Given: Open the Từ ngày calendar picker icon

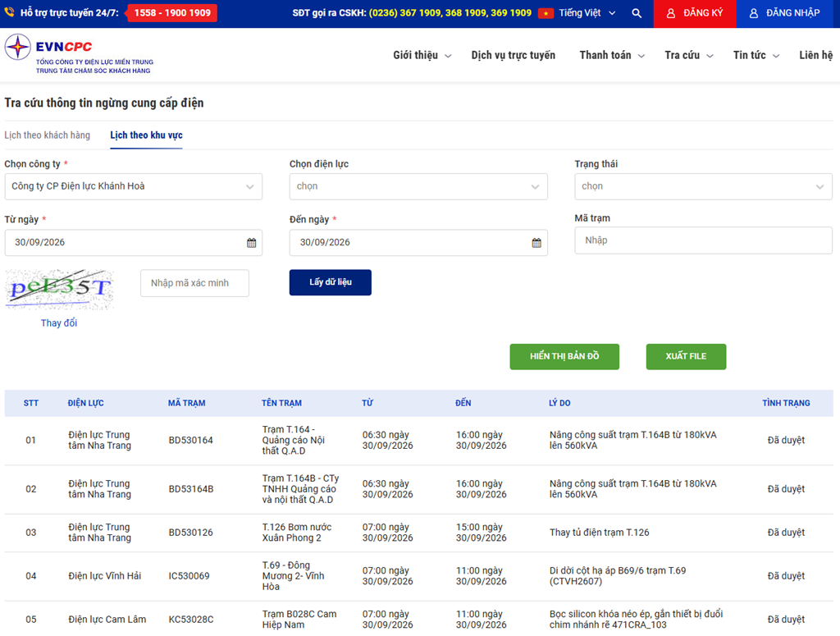Looking at the screenshot, I should pos(251,243).
